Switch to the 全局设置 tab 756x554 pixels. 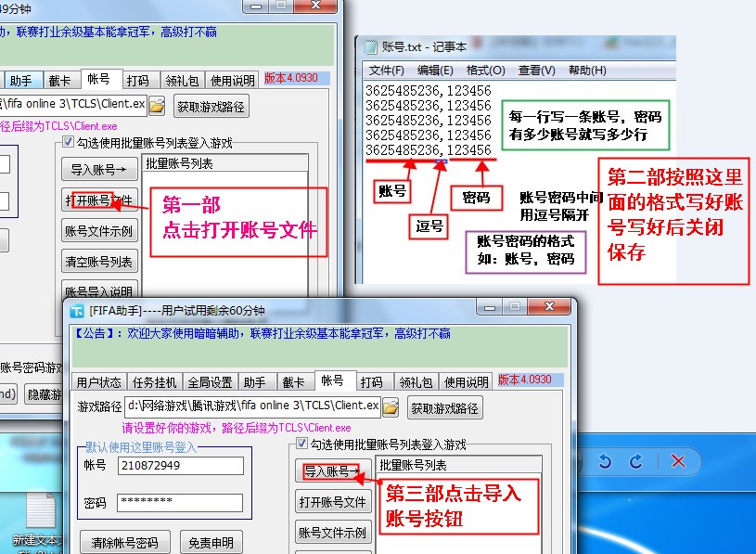coord(209,382)
